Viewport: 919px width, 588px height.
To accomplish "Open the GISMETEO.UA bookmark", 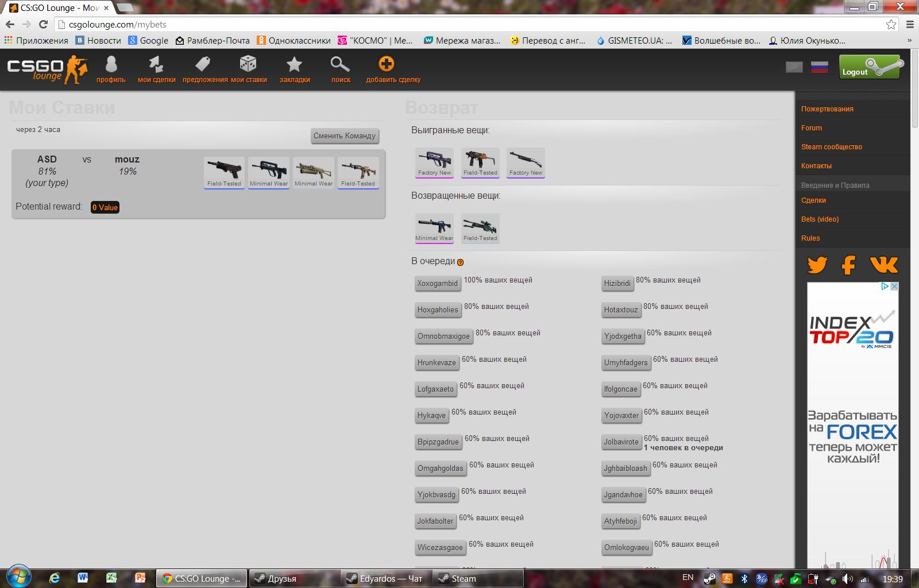I will (x=634, y=41).
